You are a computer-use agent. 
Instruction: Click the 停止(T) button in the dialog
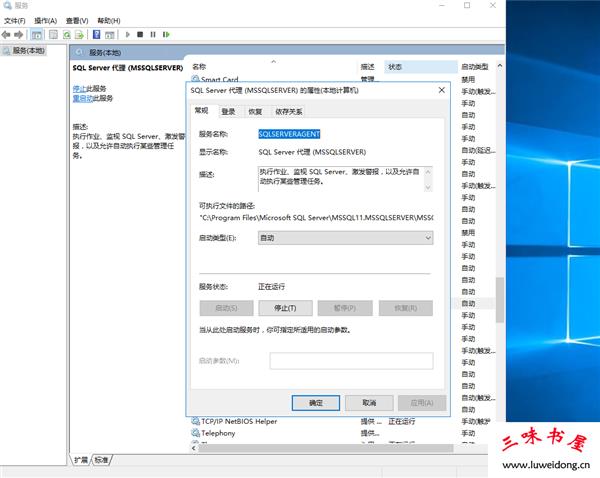coord(285,308)
